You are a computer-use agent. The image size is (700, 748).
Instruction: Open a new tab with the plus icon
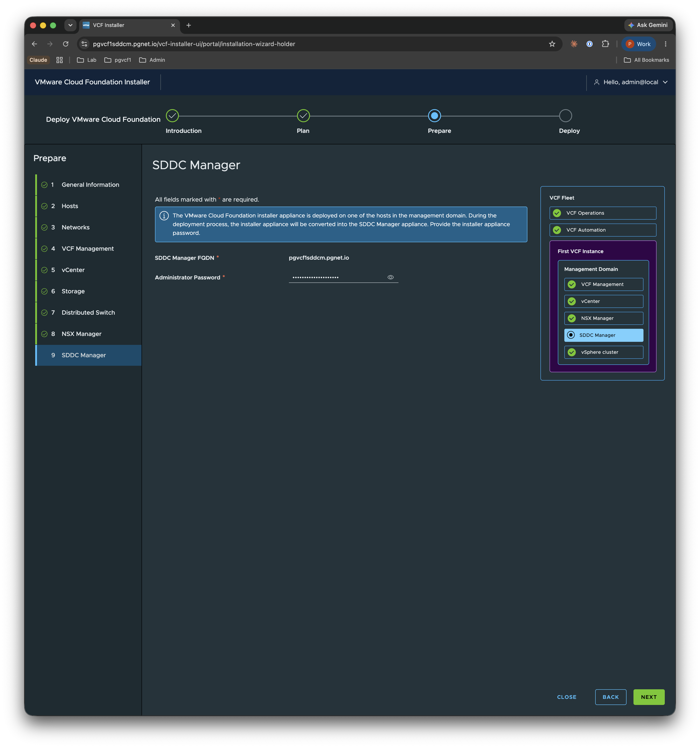click(188, 25)
